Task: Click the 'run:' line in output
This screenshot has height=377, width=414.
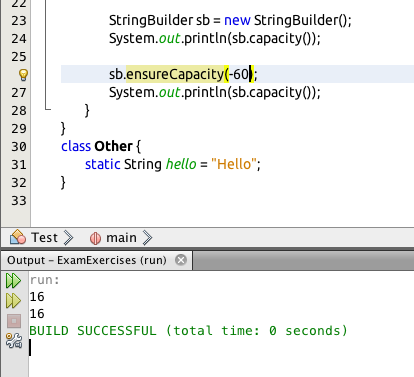Action: click(x=44, y=280)
